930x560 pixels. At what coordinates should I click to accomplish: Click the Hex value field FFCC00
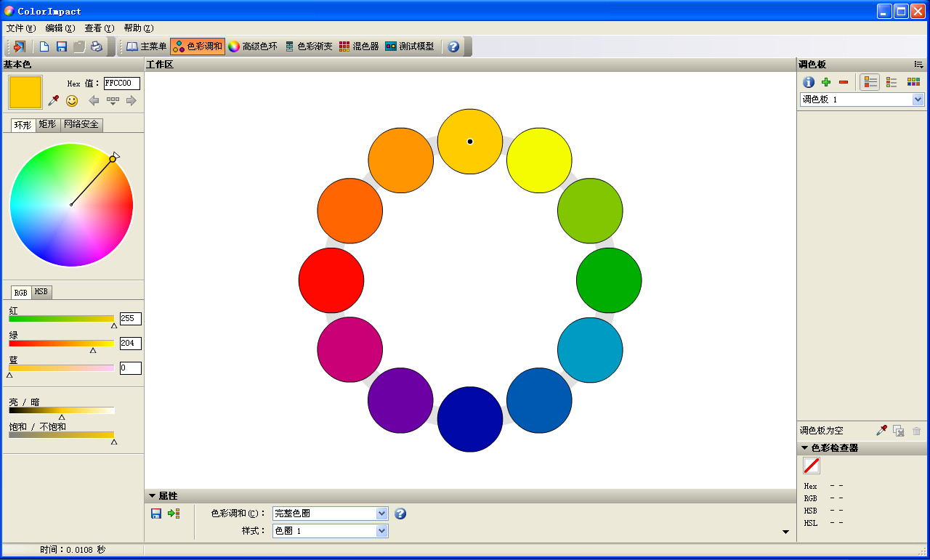tap(122, 84)
